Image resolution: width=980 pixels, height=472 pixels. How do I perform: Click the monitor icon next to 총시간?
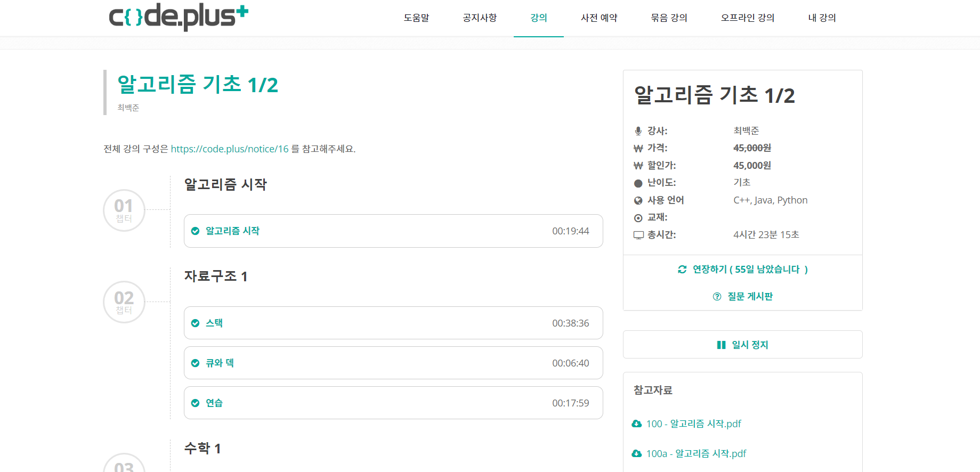pyautogui.click(x=638, y=235)
